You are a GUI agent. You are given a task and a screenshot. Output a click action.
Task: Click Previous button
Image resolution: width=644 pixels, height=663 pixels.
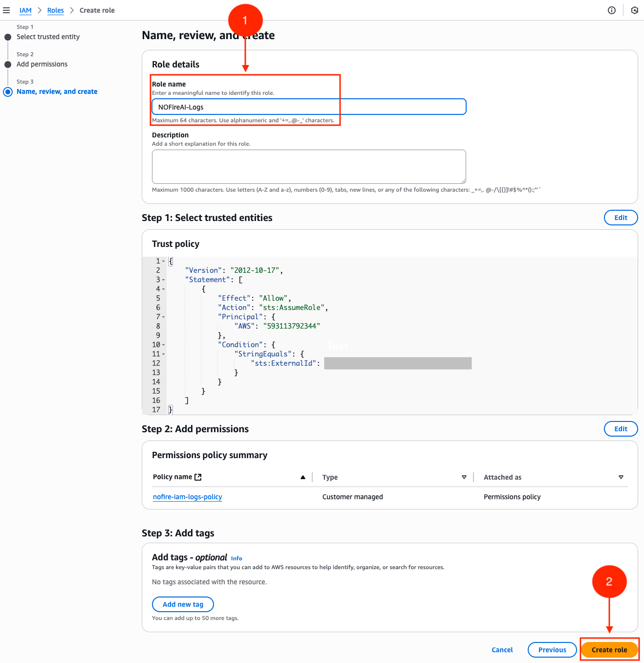[x=552, y=650]
